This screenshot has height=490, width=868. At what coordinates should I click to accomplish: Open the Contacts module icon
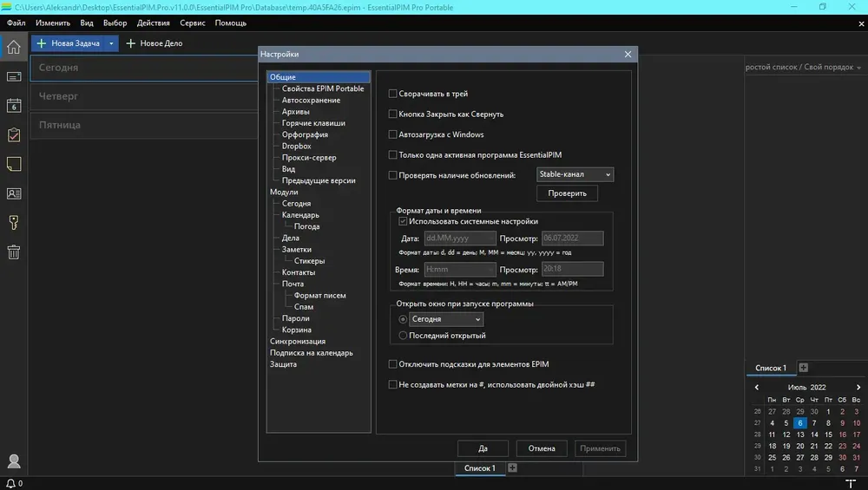(13, 193)
